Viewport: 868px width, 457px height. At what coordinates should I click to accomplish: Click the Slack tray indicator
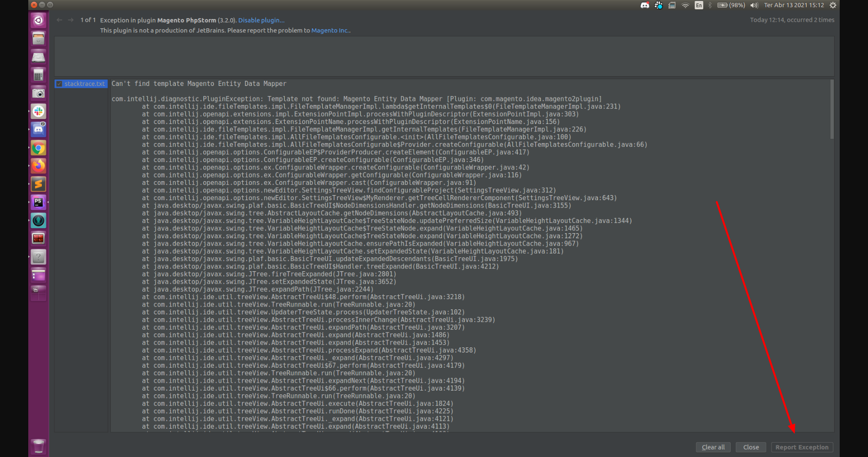pos(658,5)
